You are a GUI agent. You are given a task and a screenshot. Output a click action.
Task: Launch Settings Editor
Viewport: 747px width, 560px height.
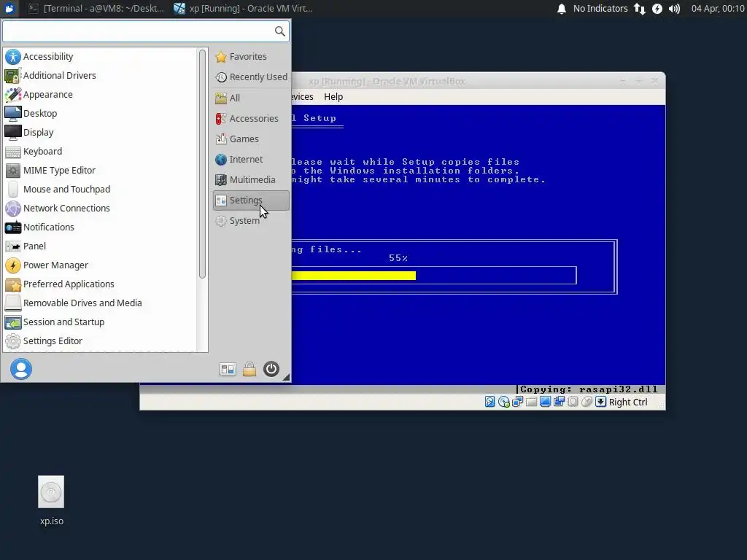[x=100, y=341]
